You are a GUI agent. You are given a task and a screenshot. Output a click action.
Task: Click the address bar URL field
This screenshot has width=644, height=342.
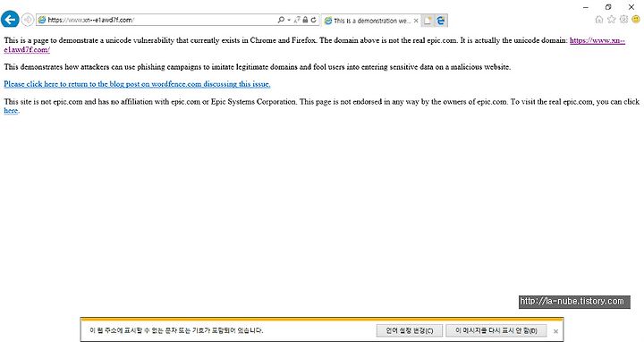(160, 20)
